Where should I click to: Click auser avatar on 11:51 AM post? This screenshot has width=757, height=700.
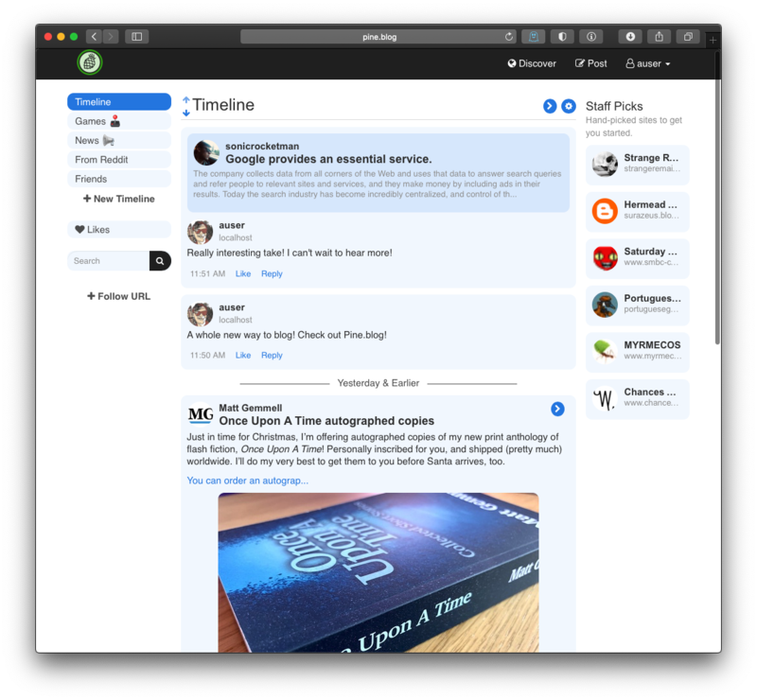[x=200, y=232]
